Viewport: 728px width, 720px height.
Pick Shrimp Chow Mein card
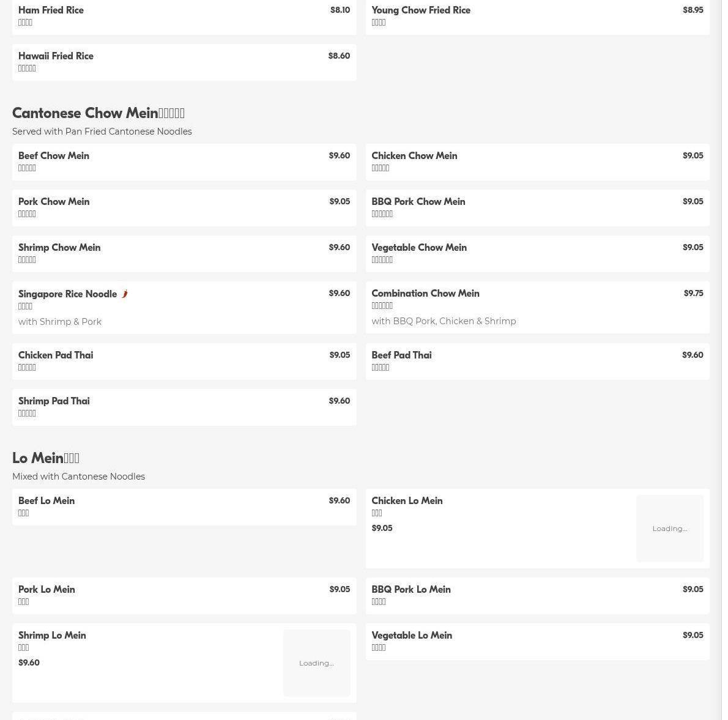point(184,253)
